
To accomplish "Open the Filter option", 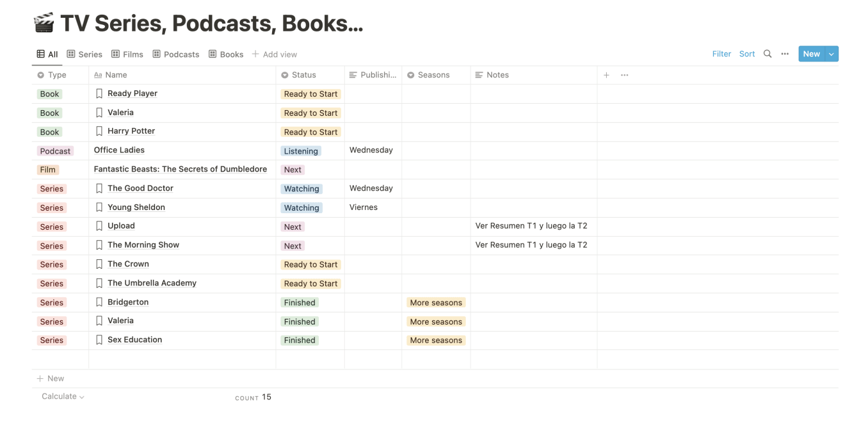I will point(721,54).
